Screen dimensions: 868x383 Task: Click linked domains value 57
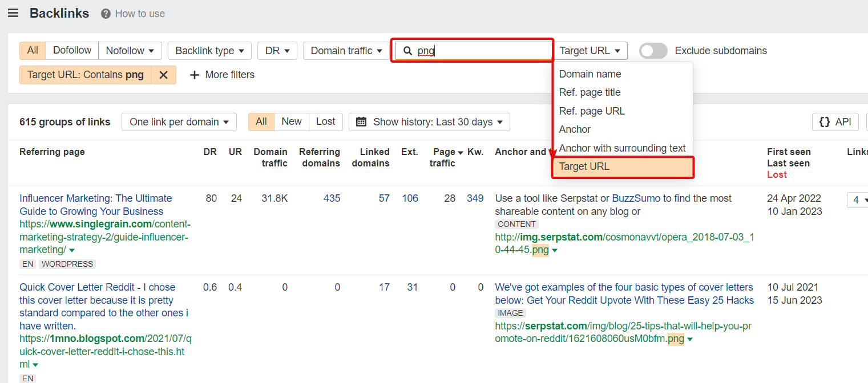click(384, 198)
